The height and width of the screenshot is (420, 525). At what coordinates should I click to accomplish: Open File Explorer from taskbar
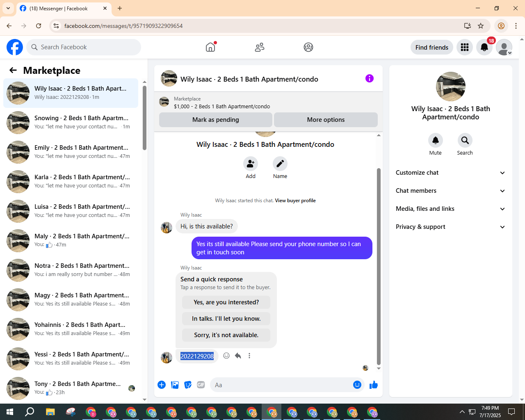coord(50,412)
